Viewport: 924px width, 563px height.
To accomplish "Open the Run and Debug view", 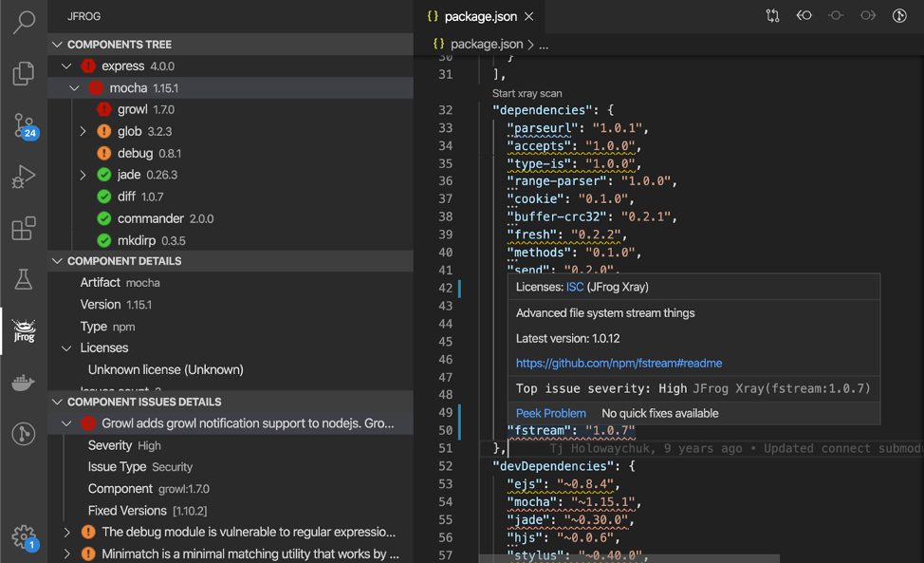I will (24, 177).
